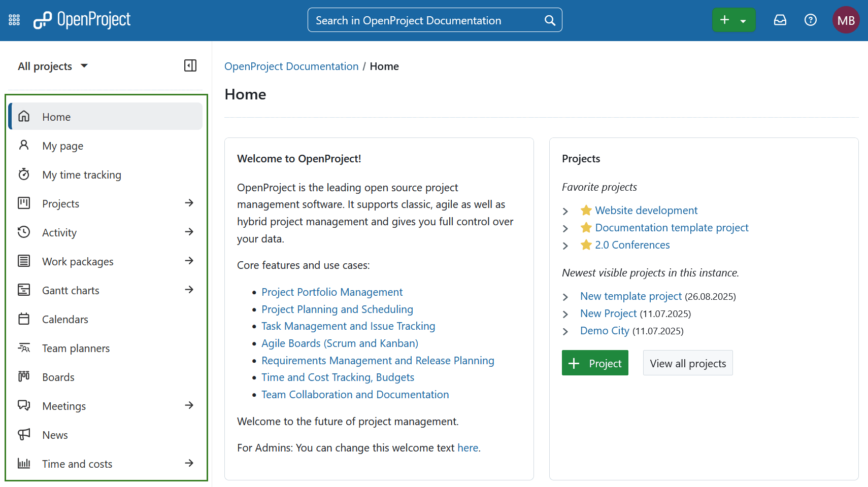Open the notifications inbox icon
Screen dimensions: 868x487
point(780,20)
